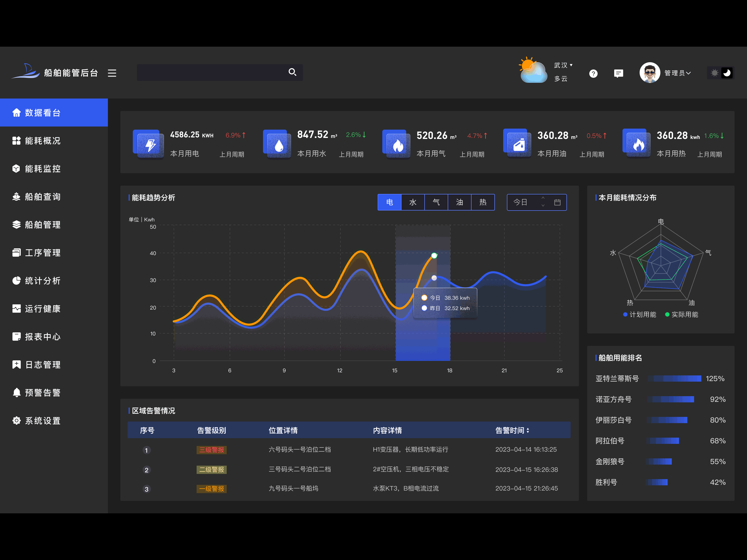Screen dimensions: 747x560
Task: Open 统计分析 from the sidebar
Action: (43, 281)
